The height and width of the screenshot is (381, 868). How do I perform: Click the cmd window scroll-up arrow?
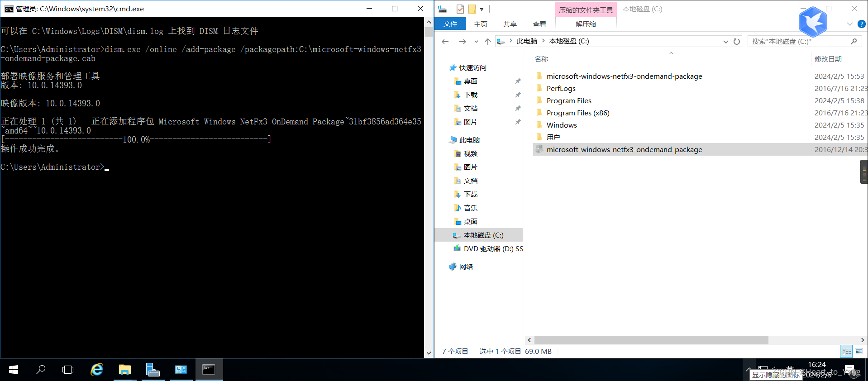point(429,22)
